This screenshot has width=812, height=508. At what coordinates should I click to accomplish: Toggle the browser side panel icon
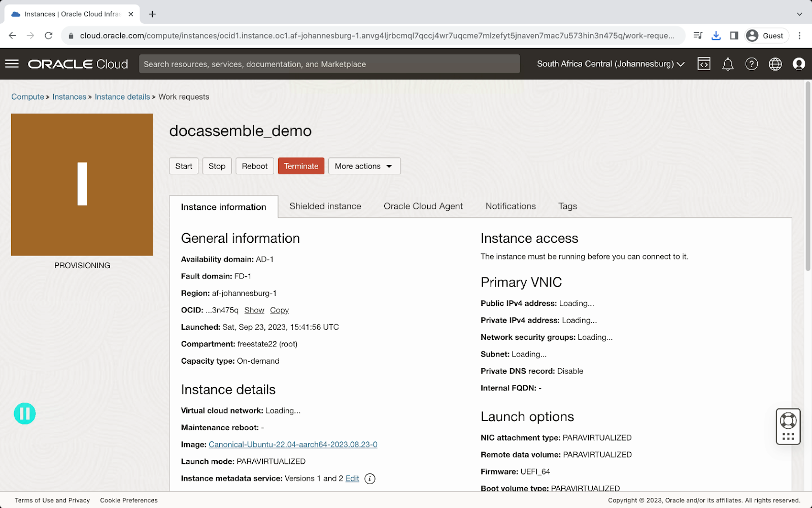[x=734, y=36]
